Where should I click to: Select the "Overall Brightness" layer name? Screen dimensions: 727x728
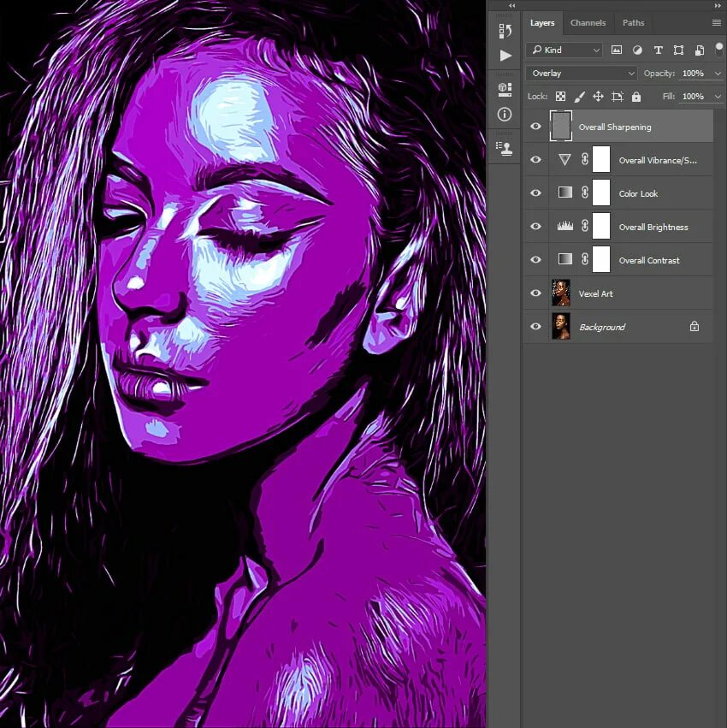coord(653,227)
